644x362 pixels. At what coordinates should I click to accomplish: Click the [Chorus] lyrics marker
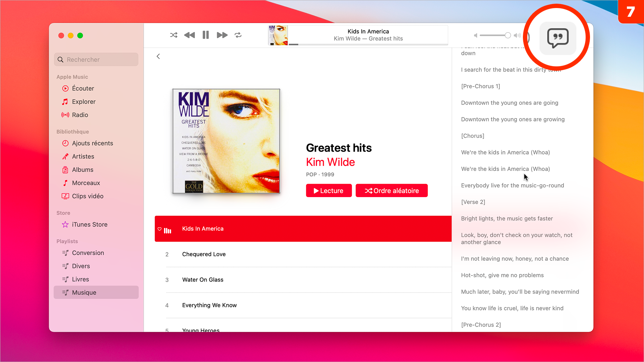(x=473, y=136)
